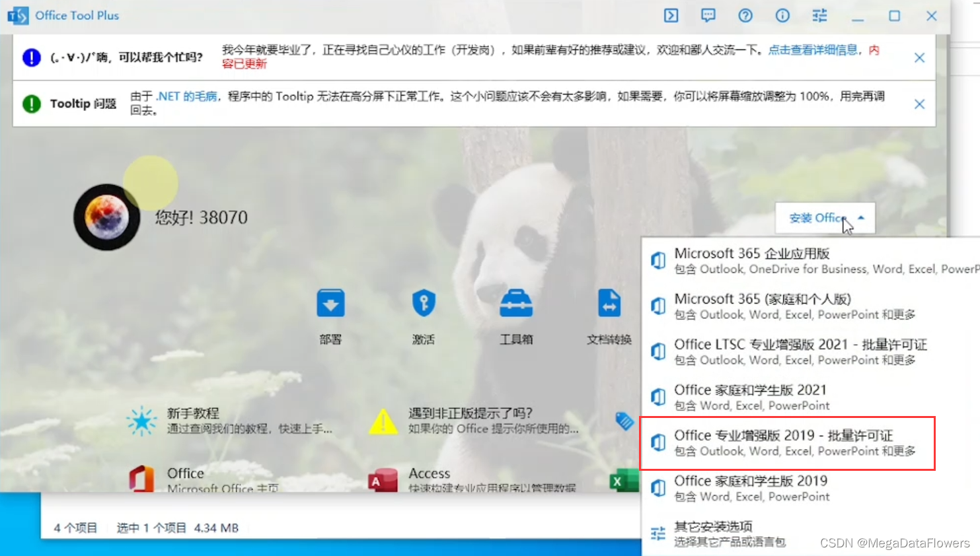The width and height of the screenshot is (980, 556).
Task: Open the 新手教程 tutorial card
Action: coord(229,421)
